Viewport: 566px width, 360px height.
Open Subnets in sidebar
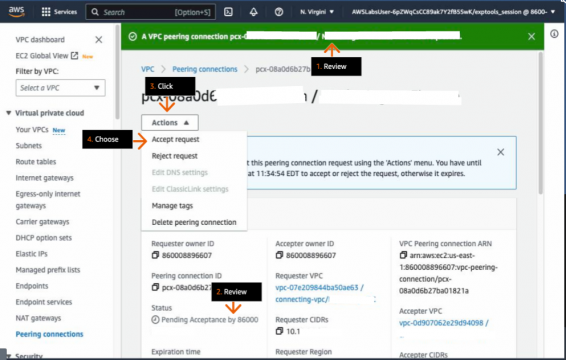(x=29, y=146)
